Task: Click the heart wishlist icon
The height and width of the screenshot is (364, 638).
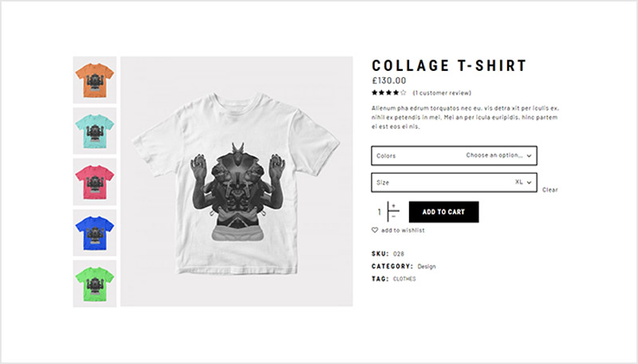Action: pos(375,230)
